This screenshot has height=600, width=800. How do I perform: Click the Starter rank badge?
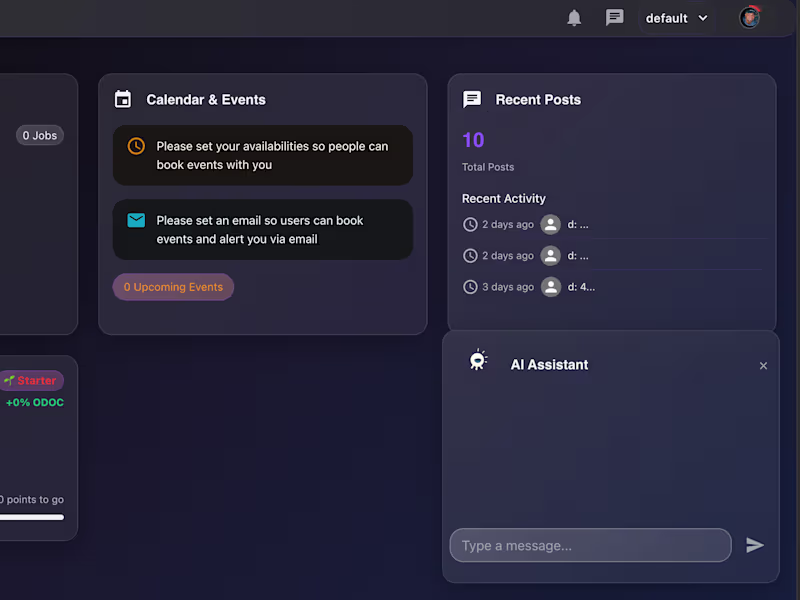pyautogui.click(x=32, y=381)
